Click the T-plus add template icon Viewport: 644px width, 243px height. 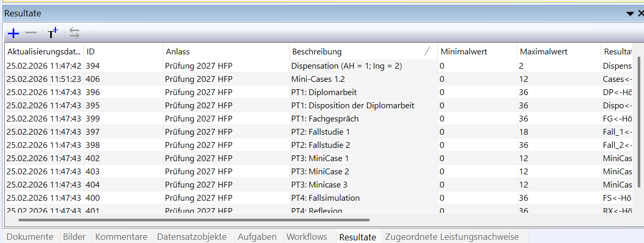tap(52, 34)
